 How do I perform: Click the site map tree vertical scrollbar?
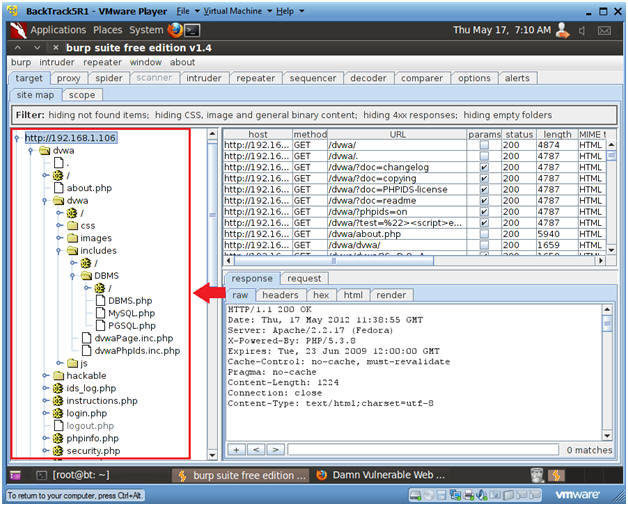pyautogui.click(x=212, y=294)
